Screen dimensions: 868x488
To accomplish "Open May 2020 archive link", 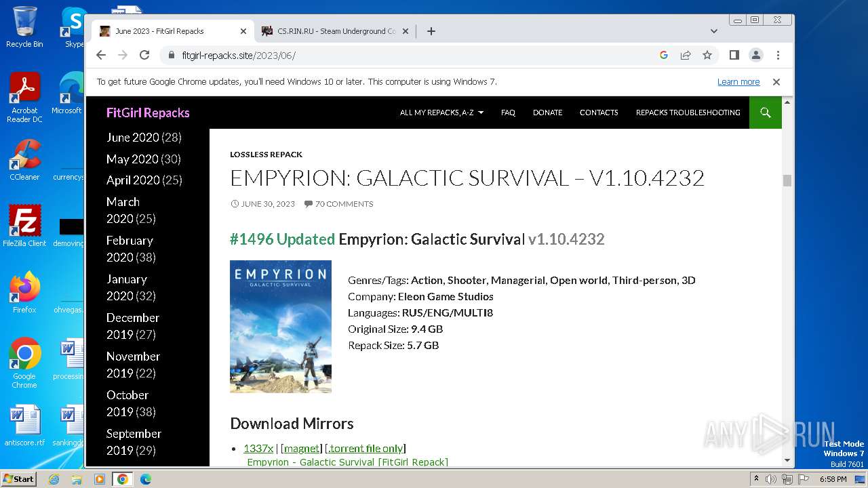I will tap(132, 159).
